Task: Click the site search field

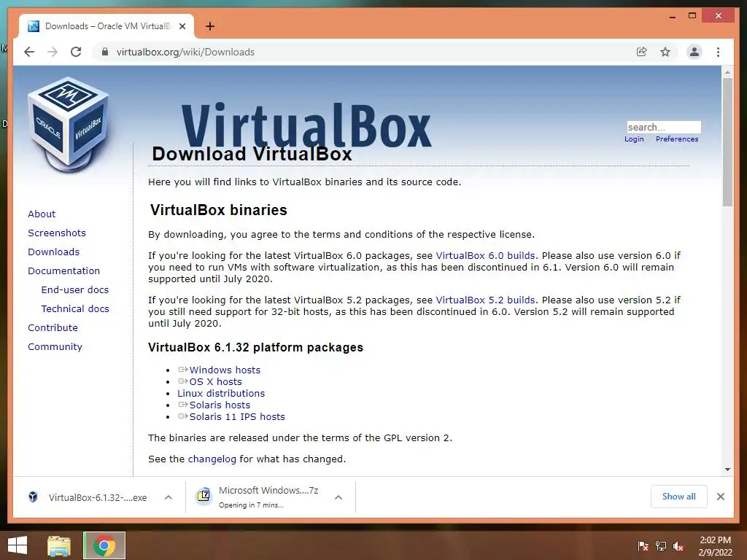Action: pyautogui.click(x=664, y=127)
